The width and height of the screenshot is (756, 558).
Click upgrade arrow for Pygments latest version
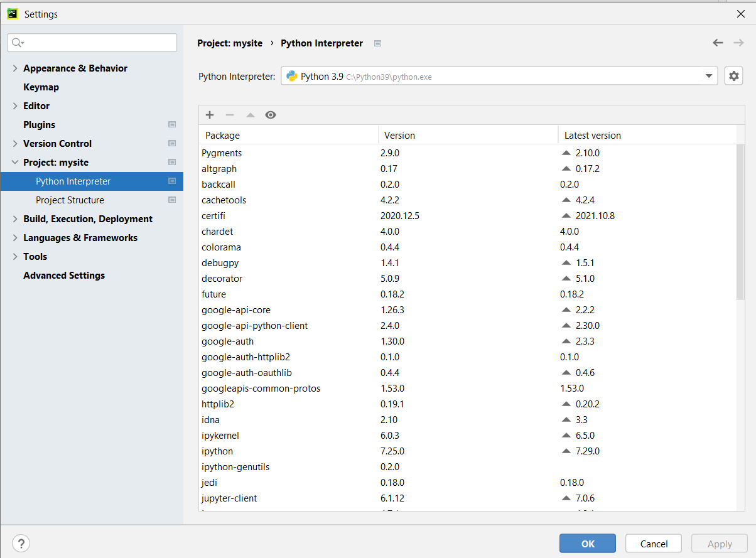[566, 153]
